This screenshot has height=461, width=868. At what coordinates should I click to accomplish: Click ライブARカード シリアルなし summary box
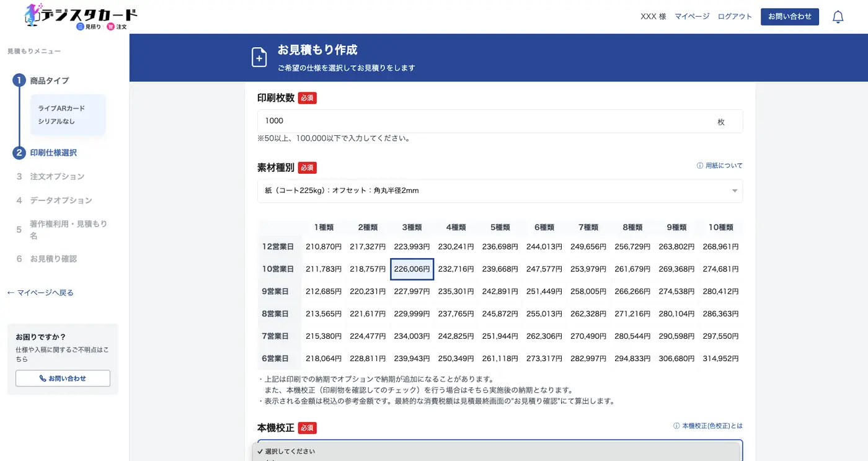(68, 115)
